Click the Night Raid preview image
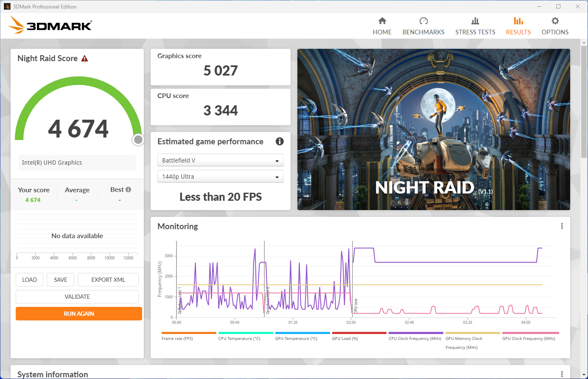The width and height of the screenshot is (588, 379). pos(434,129)
